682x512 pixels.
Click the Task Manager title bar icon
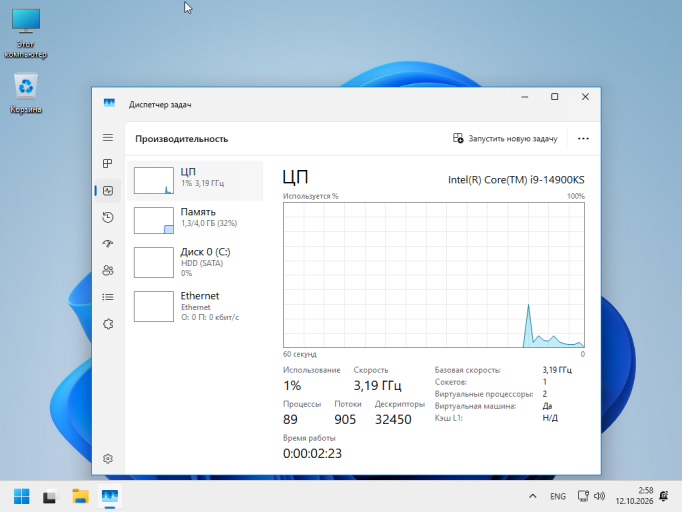pos(109,103)
